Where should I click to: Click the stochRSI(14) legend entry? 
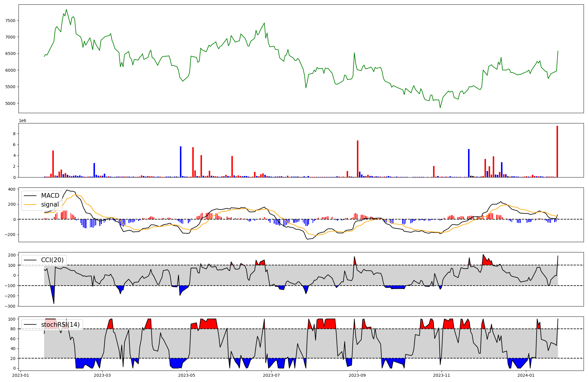tap(60, 325)
